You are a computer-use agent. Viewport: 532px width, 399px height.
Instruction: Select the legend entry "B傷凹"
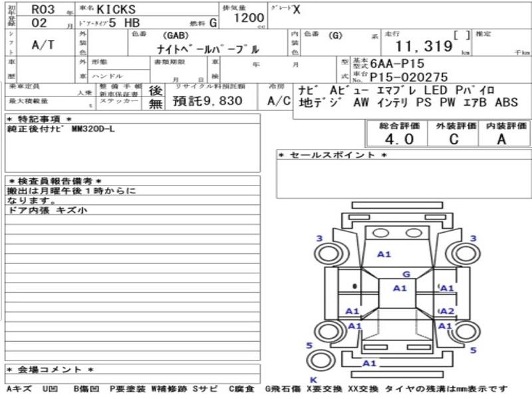tap(86, 389)
